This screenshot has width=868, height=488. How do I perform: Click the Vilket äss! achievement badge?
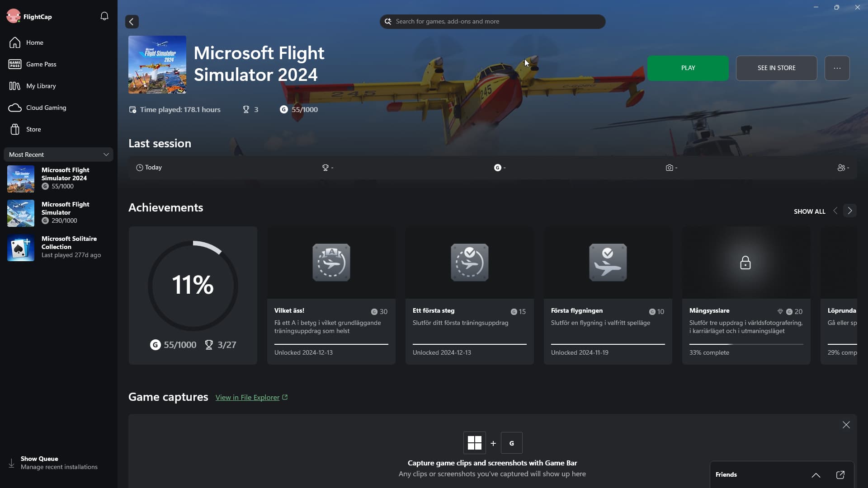coord(331,263)
